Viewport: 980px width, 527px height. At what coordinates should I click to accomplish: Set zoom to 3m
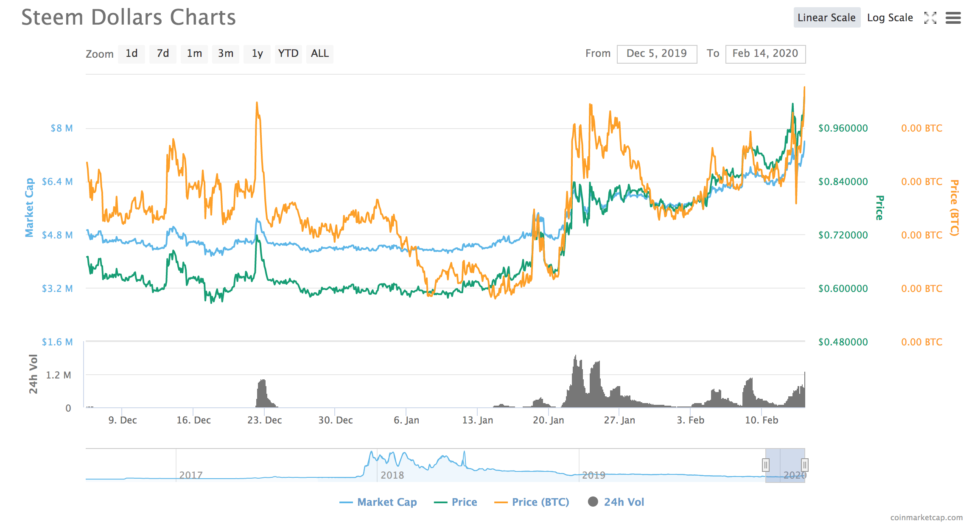tap(226, 53)
